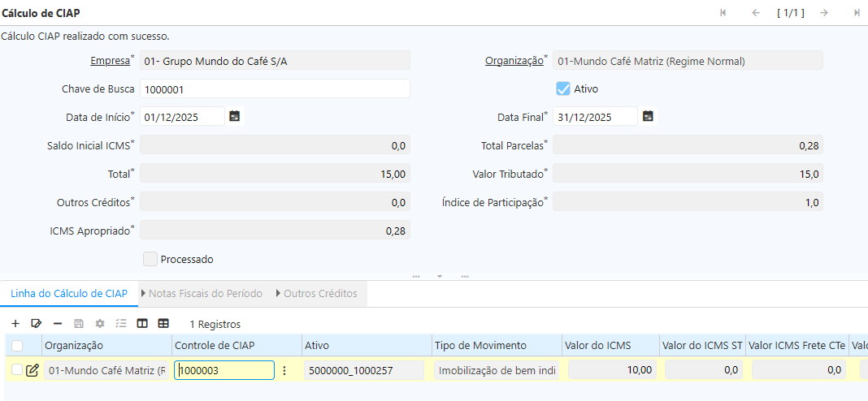This screenshot has height=401, width=868.
Task: Select all rows with header checkbox
Action: 17,346
